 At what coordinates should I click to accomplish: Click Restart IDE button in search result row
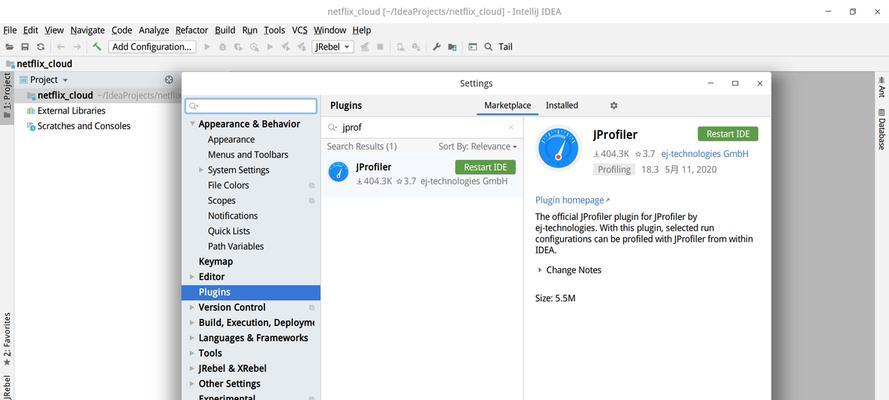485,167
